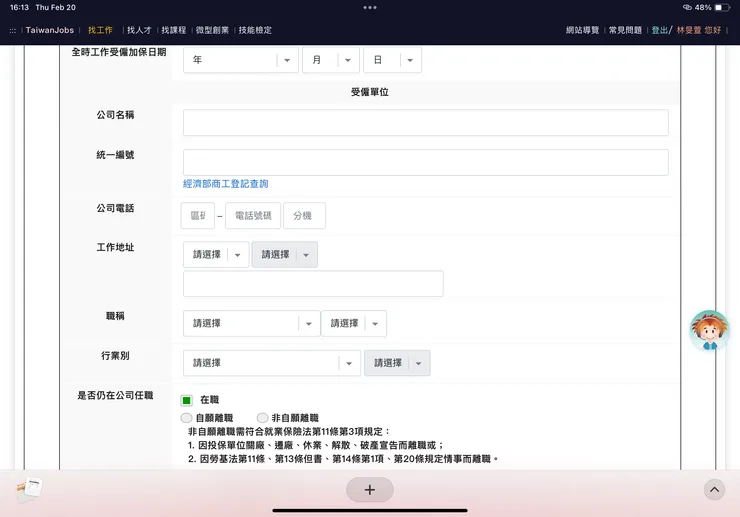
Task: Check the battery status icon
Action: click(x=722, y=8)
